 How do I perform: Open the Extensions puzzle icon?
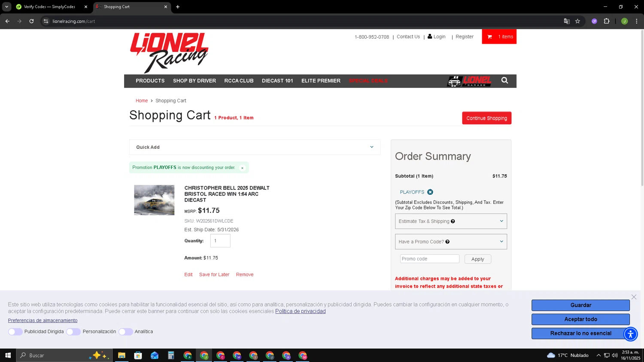(x=607, y=21)
